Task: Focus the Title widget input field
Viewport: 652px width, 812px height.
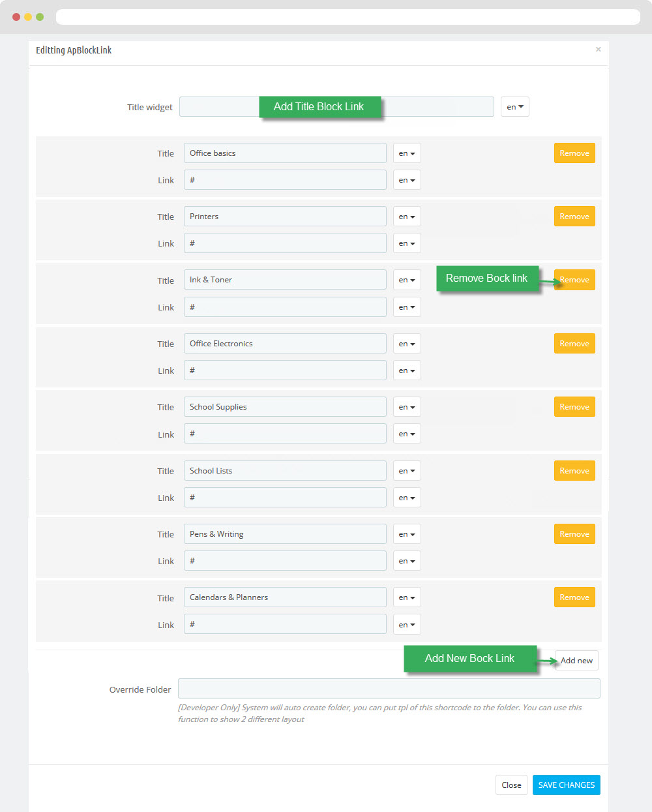Action: [336, 107]
